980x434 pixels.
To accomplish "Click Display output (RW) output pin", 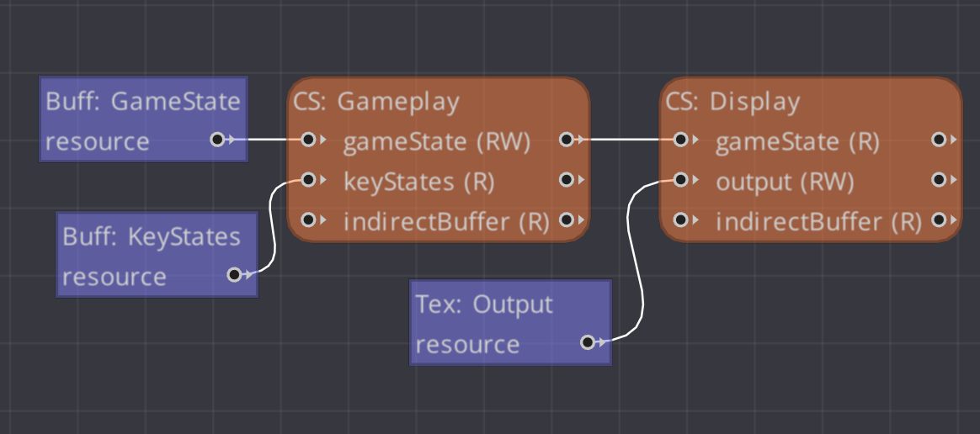I will coord(938,179).
